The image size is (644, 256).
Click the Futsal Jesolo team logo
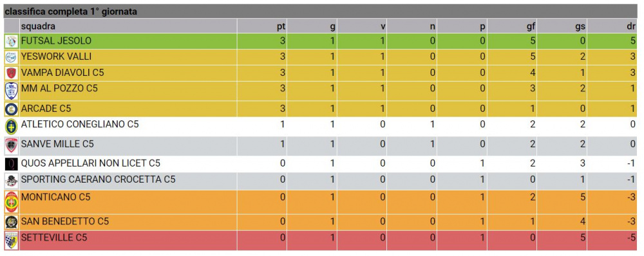click(12, 41)
